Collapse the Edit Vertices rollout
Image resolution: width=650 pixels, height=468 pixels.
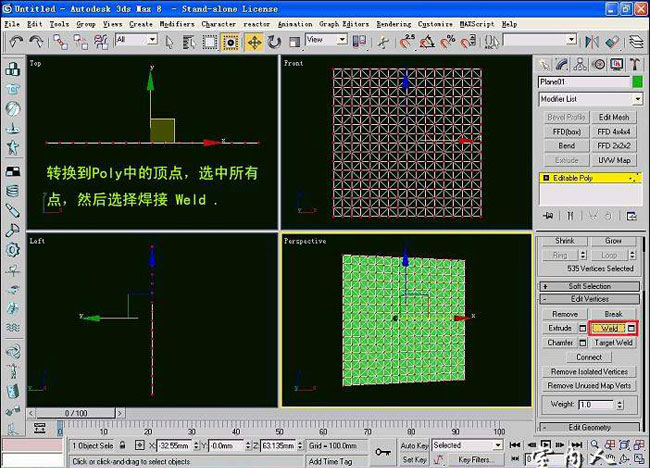(589, 299)
